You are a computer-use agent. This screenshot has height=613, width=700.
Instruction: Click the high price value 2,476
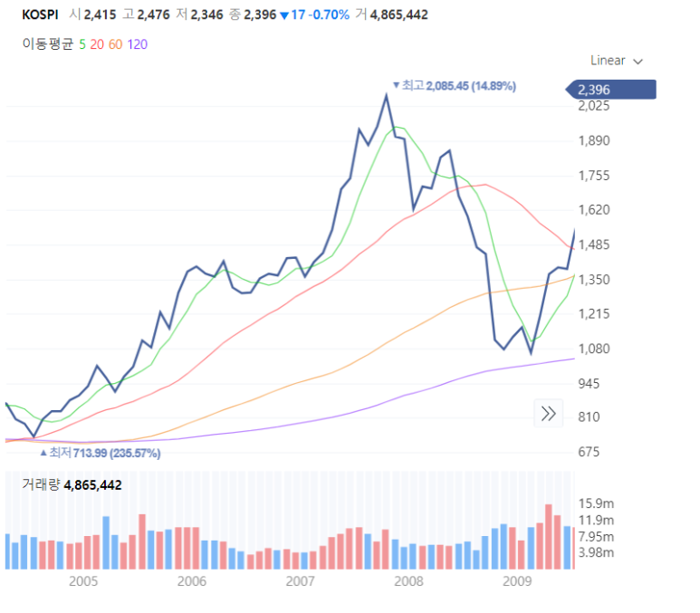click(154, 14)
